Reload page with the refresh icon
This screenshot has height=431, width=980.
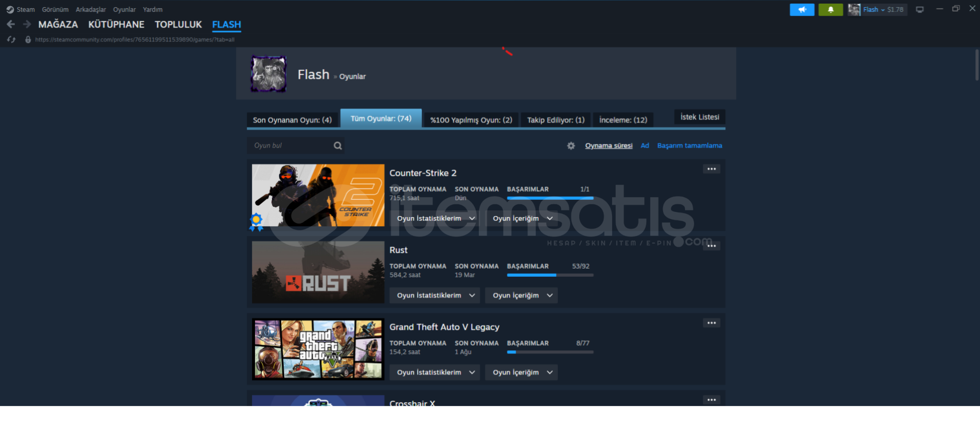[x=11, y=39]
